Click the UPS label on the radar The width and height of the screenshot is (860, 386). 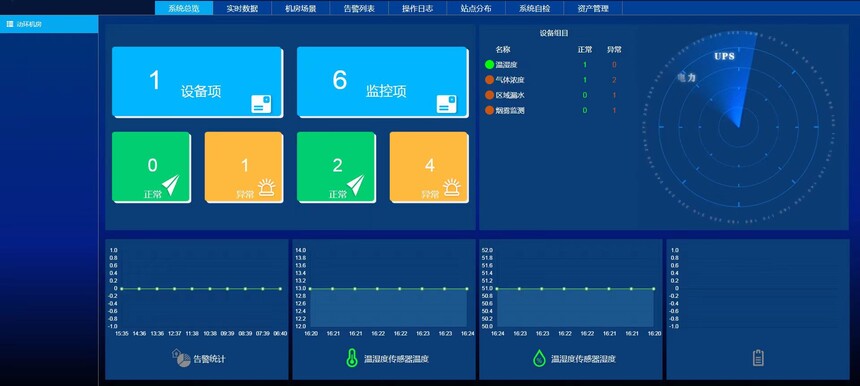pyautogui.click(x=724, y=56)
